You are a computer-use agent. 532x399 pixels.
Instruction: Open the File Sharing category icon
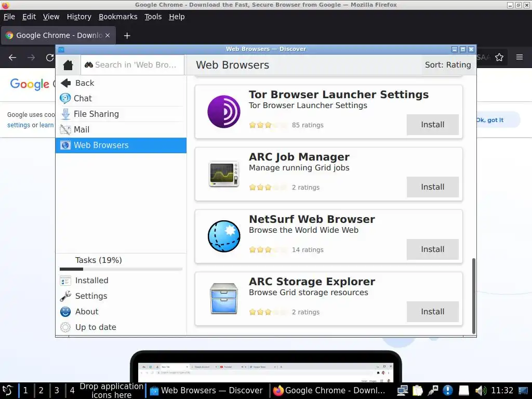point(65,114)
